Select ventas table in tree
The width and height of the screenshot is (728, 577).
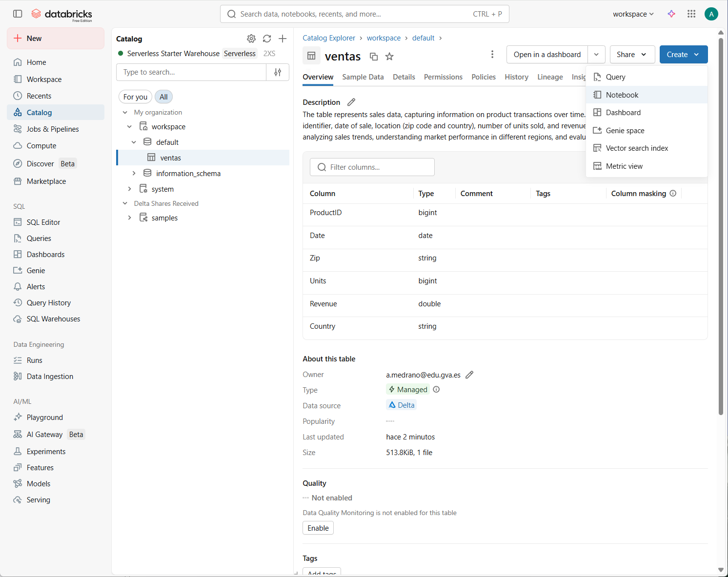click(203, 158)
